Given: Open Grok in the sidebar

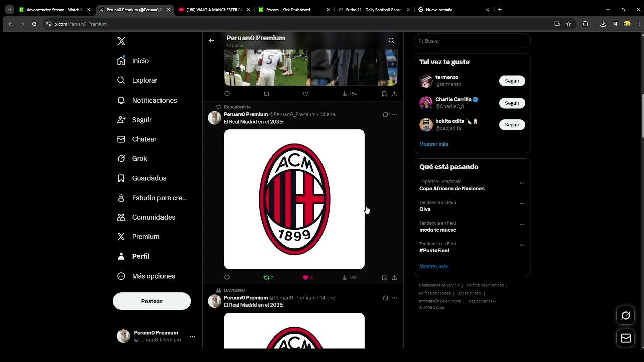Looking at the screenshot, I should [132, 158].
